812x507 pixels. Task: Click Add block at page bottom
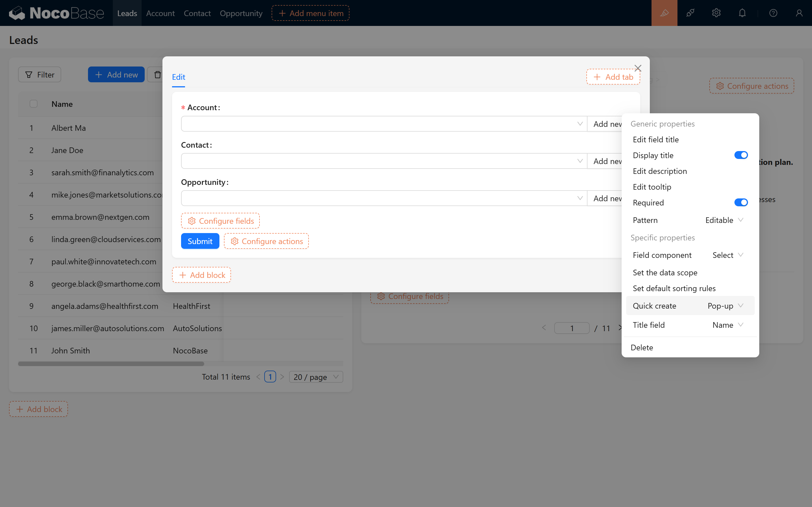pos(38,409)
